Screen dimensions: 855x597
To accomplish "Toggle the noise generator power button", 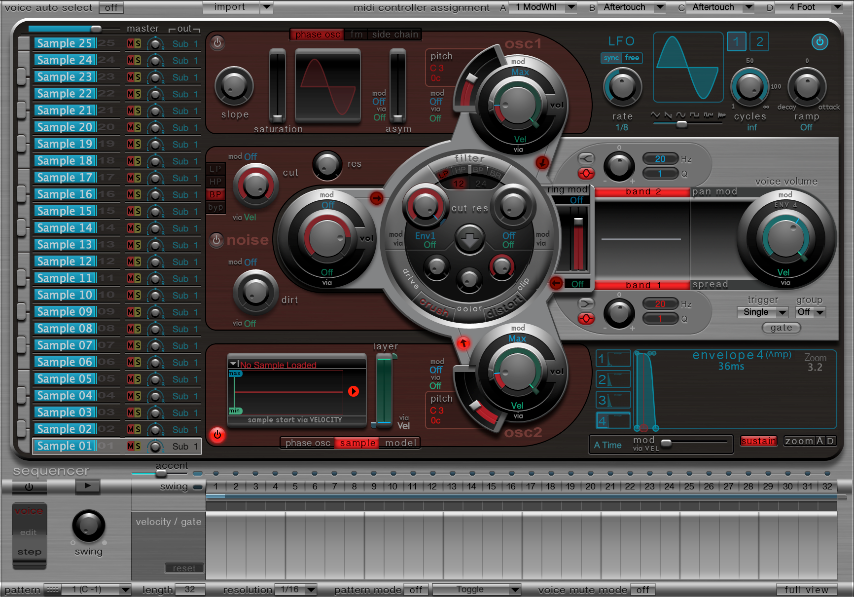I will tap(216, 240).
